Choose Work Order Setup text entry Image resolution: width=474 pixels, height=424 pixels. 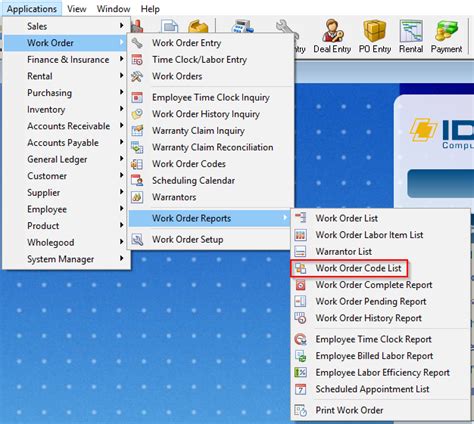coord(188,239)
